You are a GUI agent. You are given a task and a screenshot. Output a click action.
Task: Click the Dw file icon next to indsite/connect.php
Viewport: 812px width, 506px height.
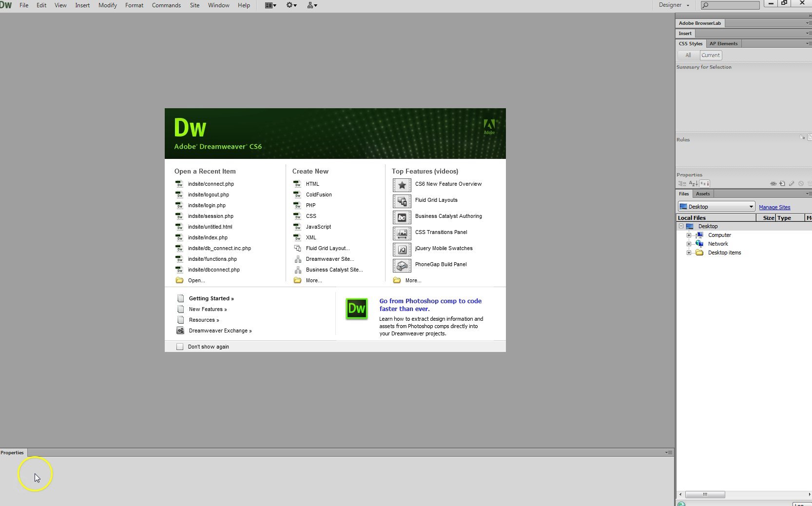point(179,184)
